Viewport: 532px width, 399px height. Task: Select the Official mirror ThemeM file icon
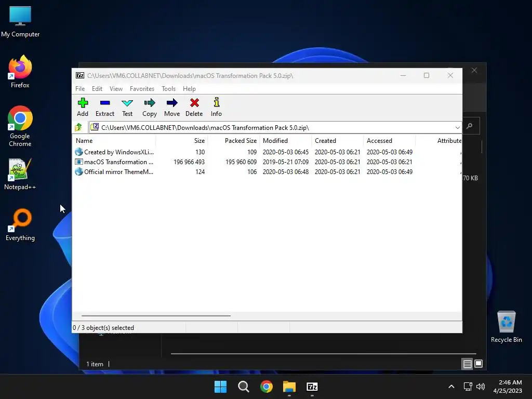pos(79,171)
